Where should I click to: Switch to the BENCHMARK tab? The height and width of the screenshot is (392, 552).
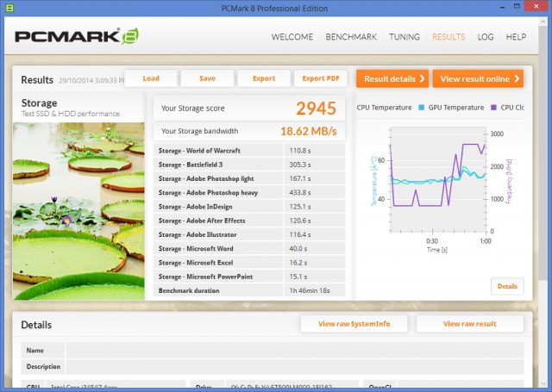351,37
